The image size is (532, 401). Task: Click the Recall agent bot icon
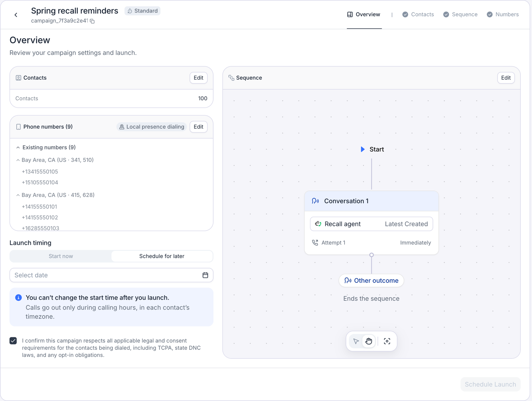pyautogui.click(x=318, y=224)
